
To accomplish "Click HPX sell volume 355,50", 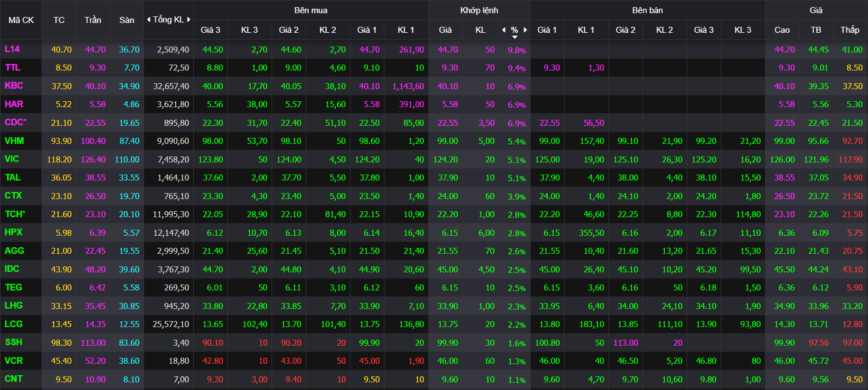I will tap(592, 233).
